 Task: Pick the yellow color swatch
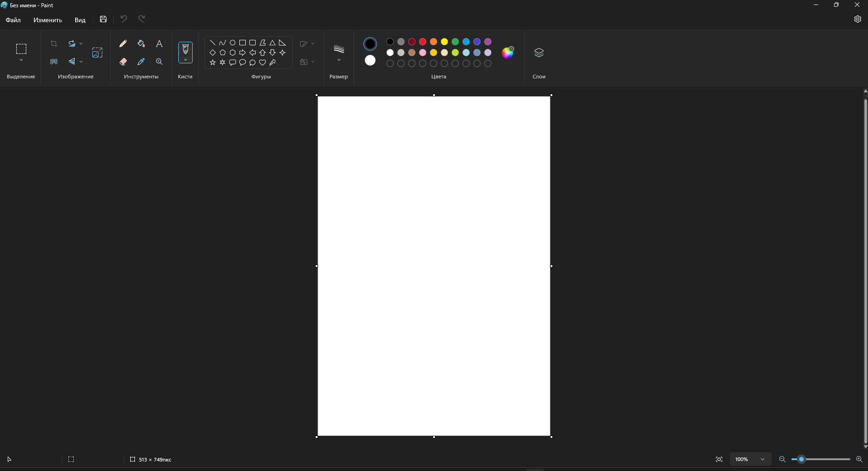click(444, 42)
